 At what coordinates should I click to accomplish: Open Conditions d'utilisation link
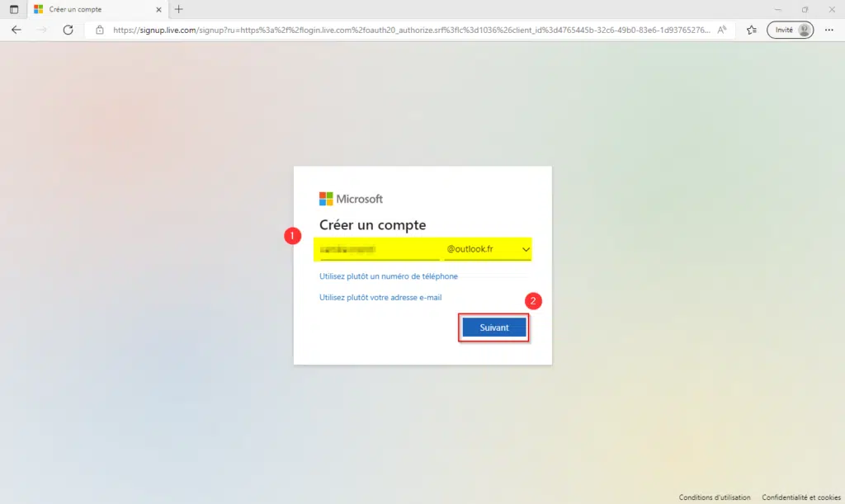click(x=715, y=497)
